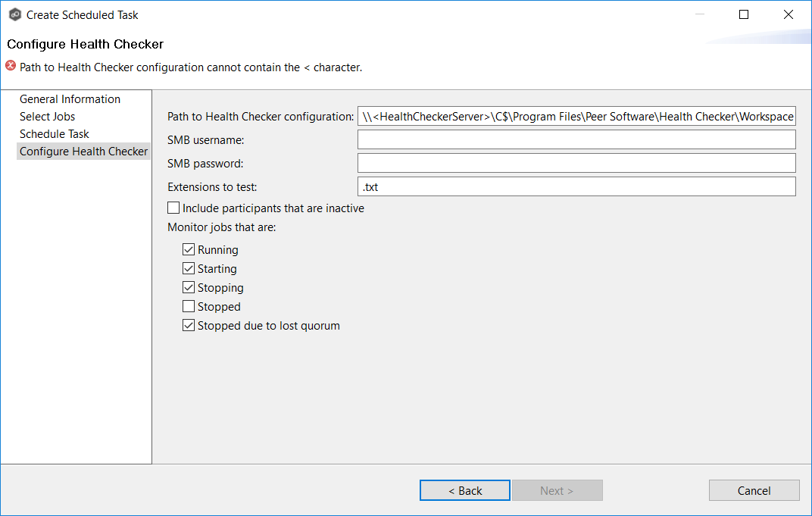This screenshot has width=812, height=516.
Task: Disable Stopped due to lost quorum monitoring
Action: click(x=188, y=325)
